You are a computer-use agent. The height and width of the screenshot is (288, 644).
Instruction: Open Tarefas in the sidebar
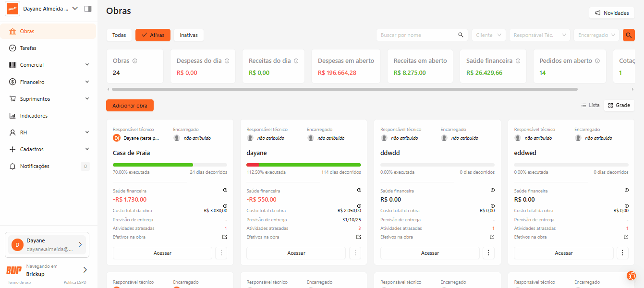tap(28, 48)
